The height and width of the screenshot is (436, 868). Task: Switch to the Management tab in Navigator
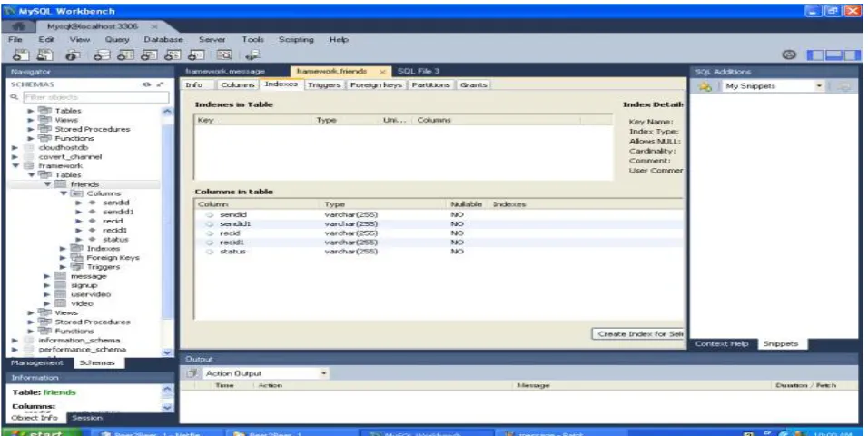pos(37,362)
